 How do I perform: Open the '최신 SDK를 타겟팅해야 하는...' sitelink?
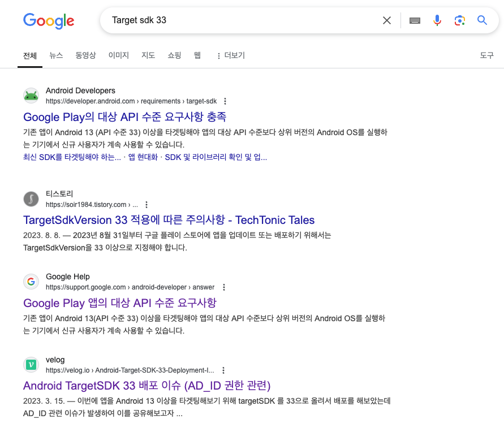click(x=72, y=157)
